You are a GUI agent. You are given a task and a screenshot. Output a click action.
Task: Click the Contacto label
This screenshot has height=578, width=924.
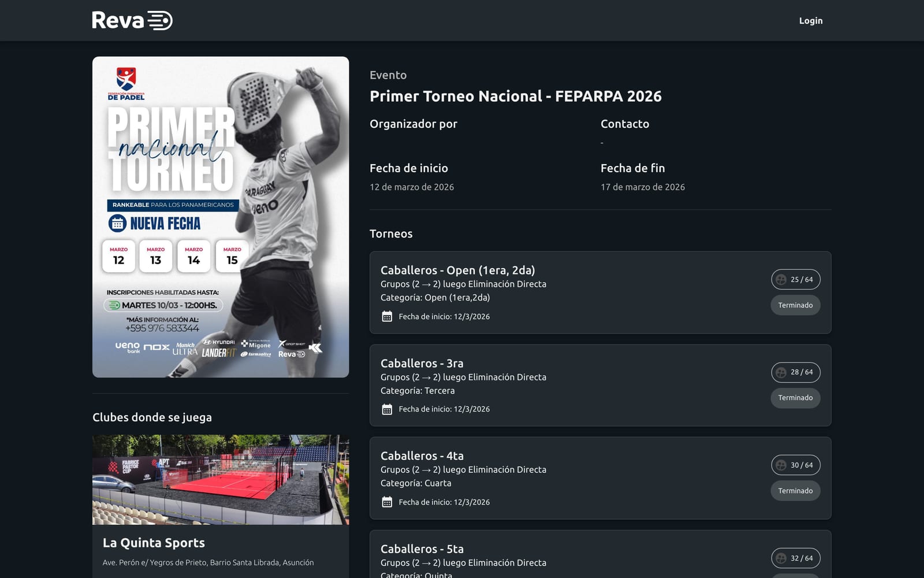625,124
